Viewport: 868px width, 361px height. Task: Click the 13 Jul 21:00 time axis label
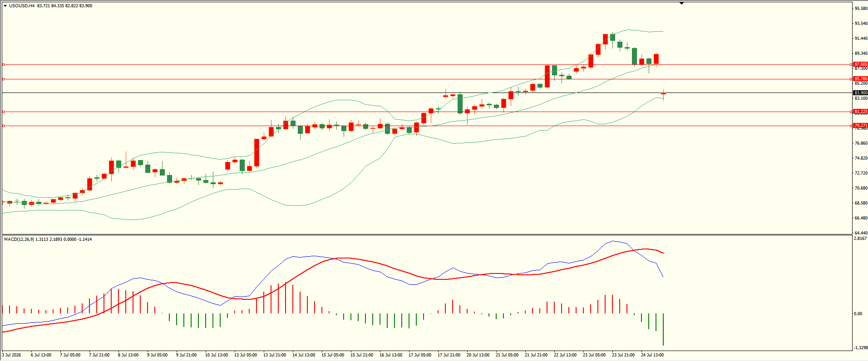275,355
